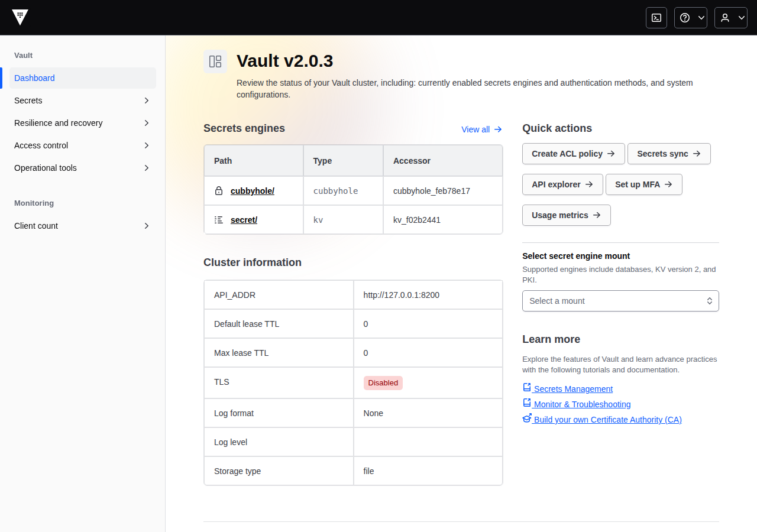Expand the Operational tools section

click(x=83, y=168)
